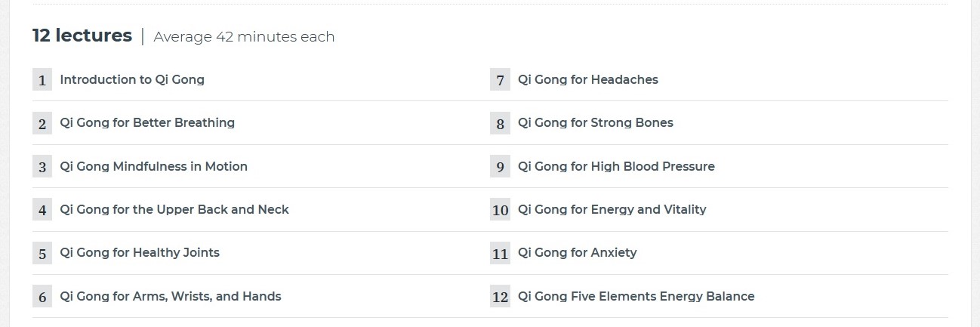Click the number 6 lecture badge

click(42, 297)
